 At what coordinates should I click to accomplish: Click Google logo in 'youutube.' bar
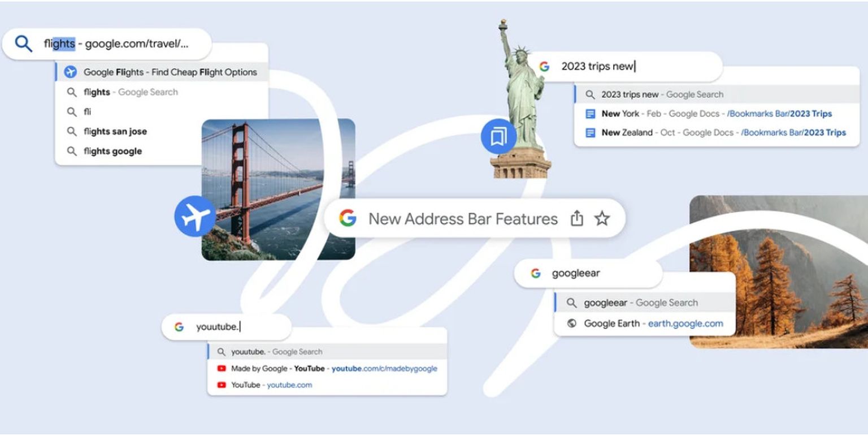coord(179,327)
